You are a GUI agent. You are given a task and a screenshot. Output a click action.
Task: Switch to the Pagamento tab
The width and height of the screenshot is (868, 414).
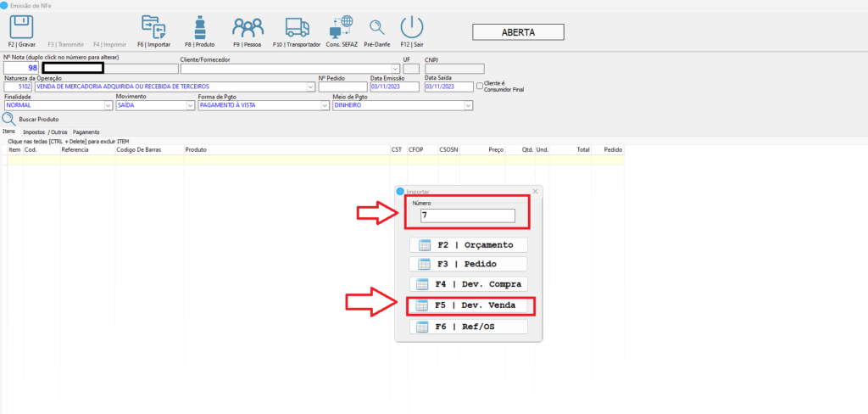click(x=86, y=132)
